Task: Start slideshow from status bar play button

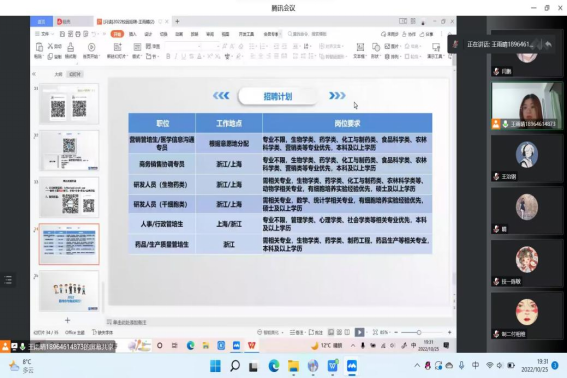Action: coord(359,332)
